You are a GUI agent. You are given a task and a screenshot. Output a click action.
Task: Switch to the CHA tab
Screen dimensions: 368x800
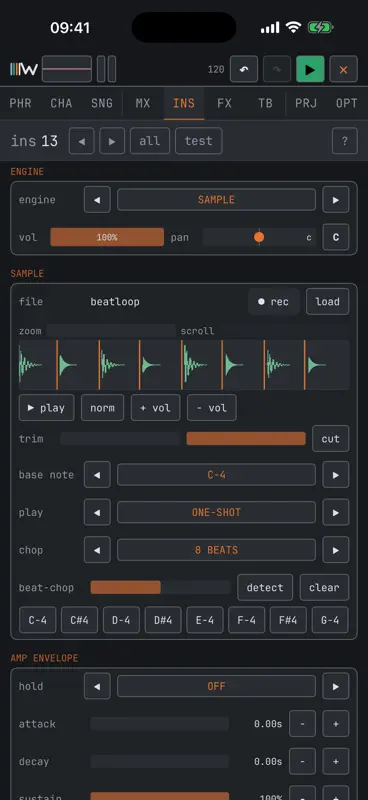61,104
